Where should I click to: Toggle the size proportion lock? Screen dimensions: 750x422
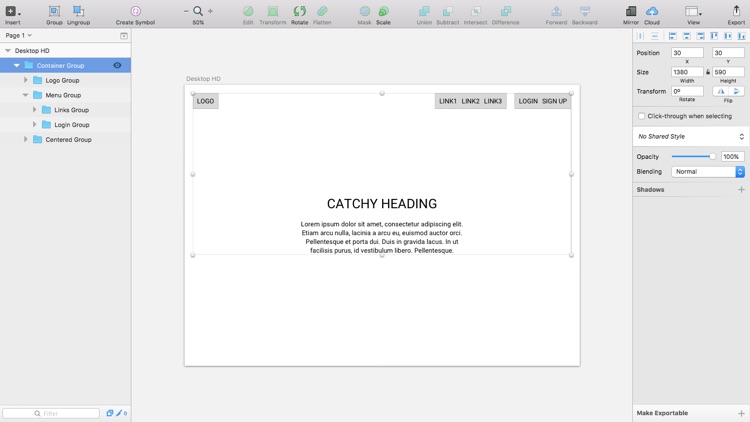(x=708, y=72)
